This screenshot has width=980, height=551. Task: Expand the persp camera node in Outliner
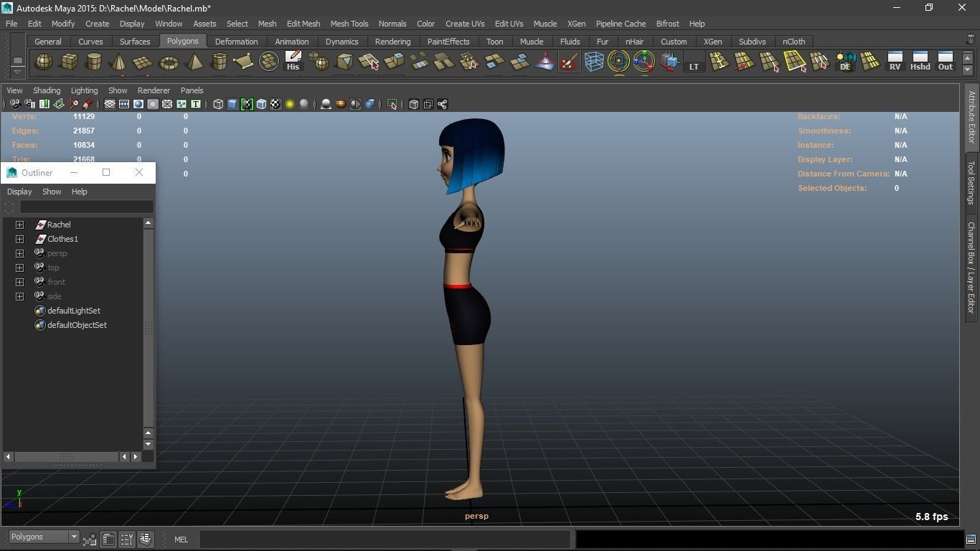(20, 253)
